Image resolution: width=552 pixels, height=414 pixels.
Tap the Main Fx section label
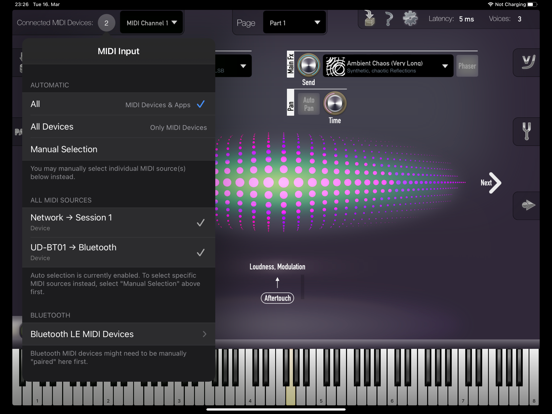[x=290, y=64]
